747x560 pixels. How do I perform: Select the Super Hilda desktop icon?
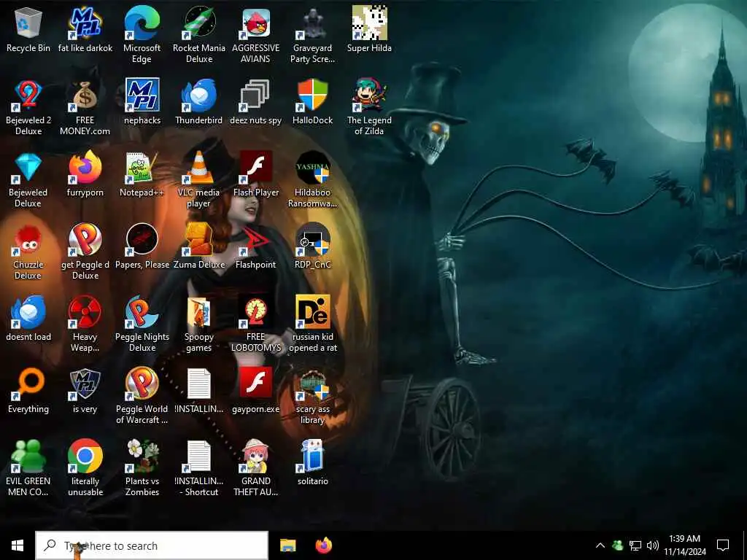pos(369,24)
